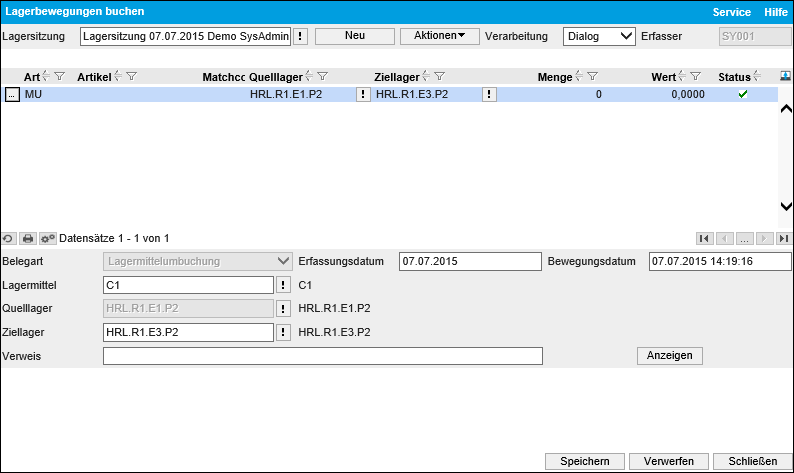
Task: Open the Hilfe menu
Action: (775, 12)
